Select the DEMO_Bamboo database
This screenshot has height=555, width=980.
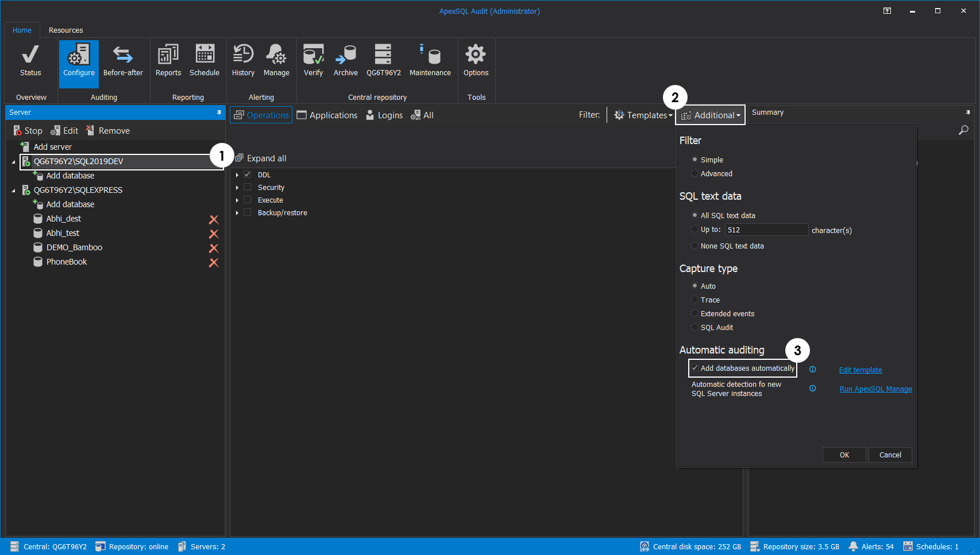click(74, 247)
